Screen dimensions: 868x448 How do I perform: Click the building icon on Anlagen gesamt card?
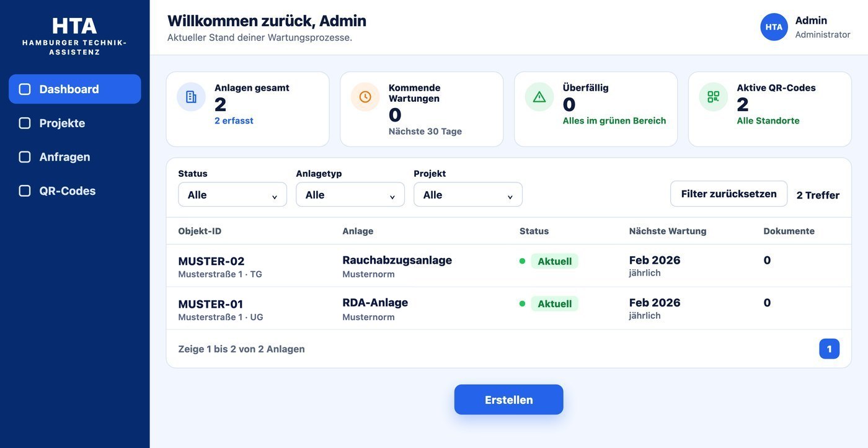191,97
